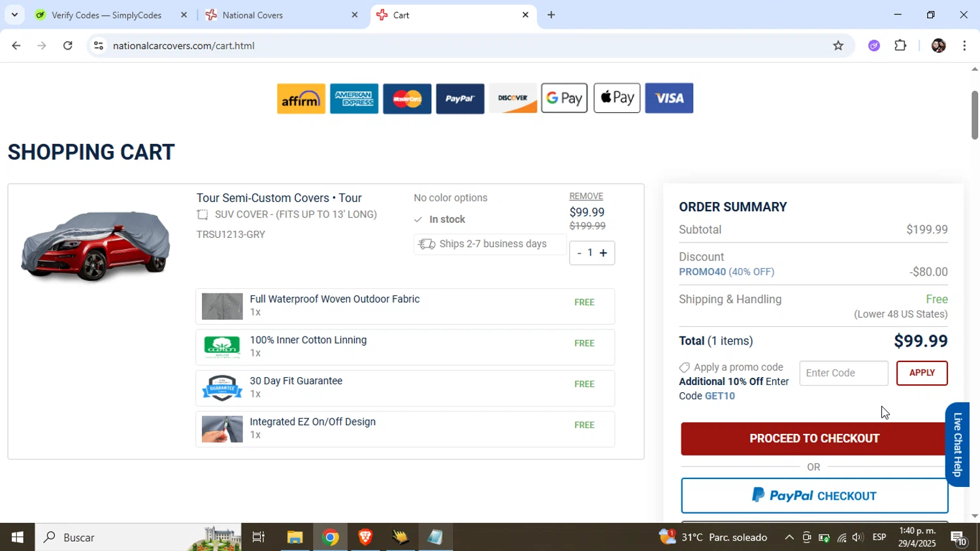The height and width of the screenshot is (551, 980).
Task: Click the MasterCard payment logo
Action: coord(407,99)
